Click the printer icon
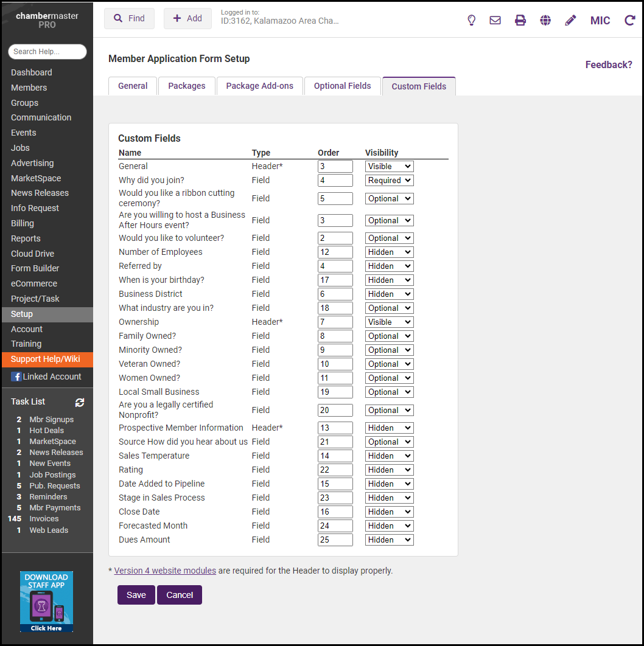644x646 pixels. [520, 20]
